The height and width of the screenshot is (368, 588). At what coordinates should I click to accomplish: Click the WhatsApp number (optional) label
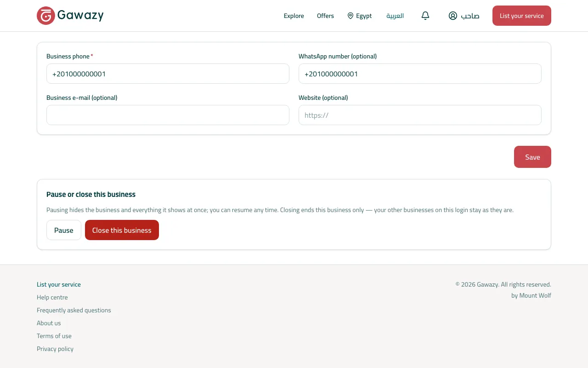click(338, 56)
